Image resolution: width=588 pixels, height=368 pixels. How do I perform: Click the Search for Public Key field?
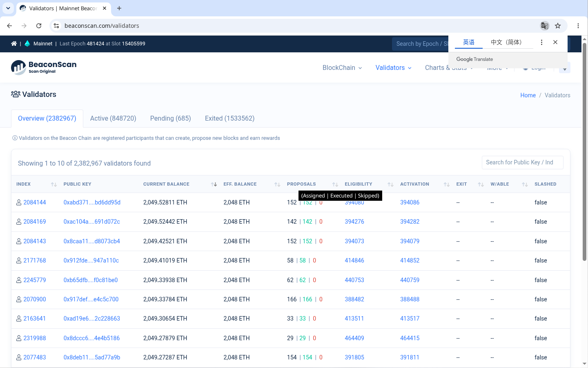coord(523,162)
